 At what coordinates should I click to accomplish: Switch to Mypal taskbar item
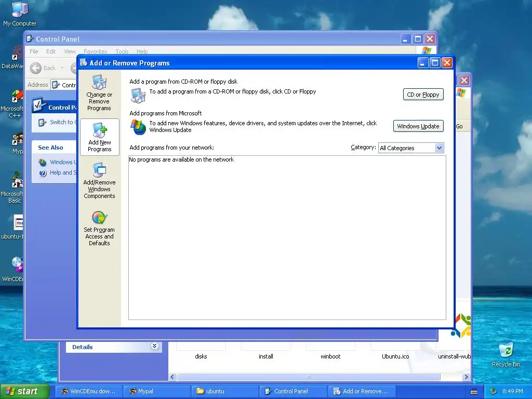pos(157,391)
